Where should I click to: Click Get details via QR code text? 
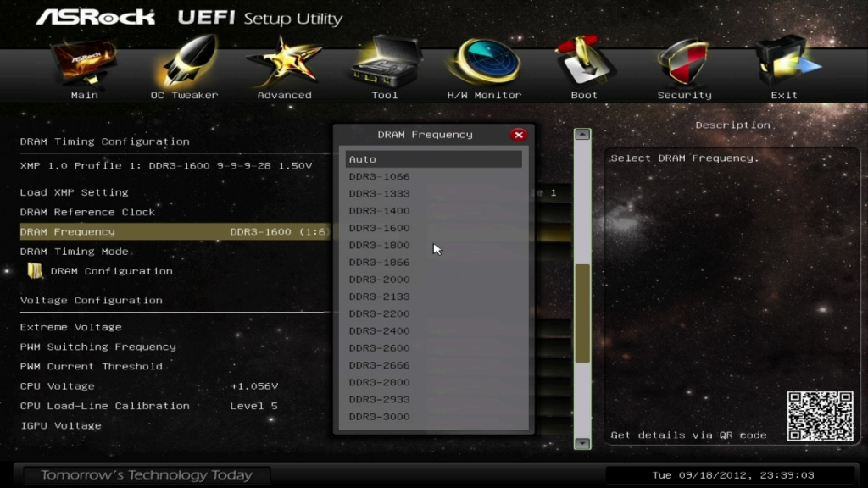[x=688, y=435]
